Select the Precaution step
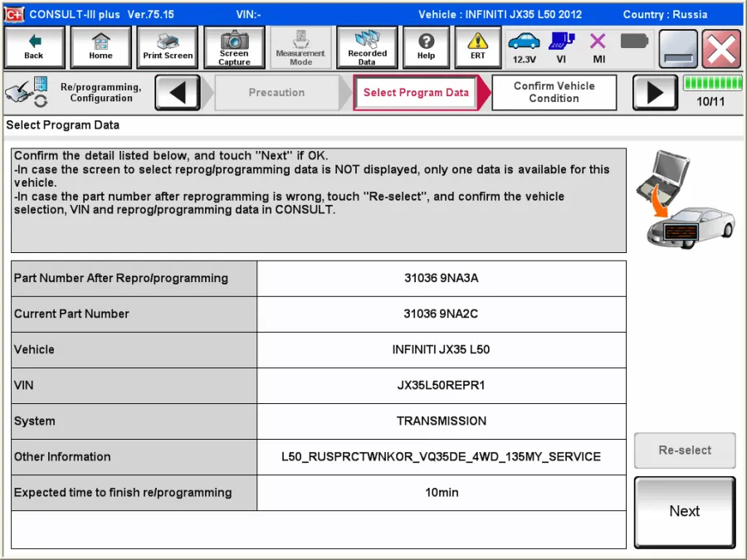The width and height of the screenshot is (747, 560). (x=276, y=92)
